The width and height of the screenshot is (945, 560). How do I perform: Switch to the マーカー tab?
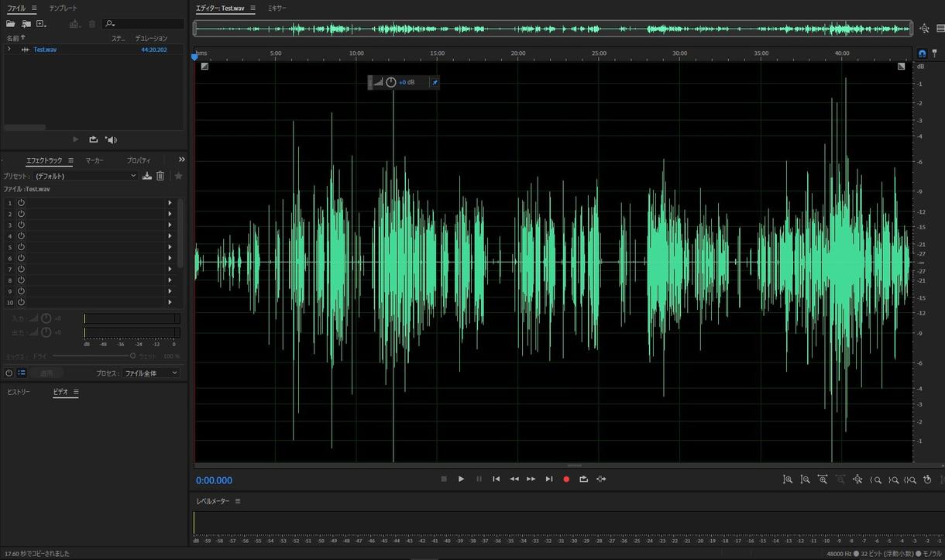click(x=94, y=160)
